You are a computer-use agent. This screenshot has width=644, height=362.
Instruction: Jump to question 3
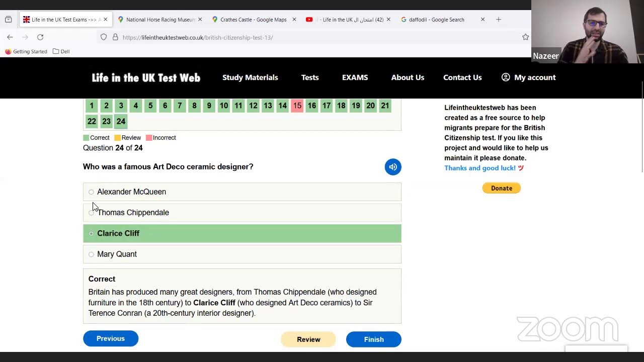pyautogui.click(x=121, y=106)
